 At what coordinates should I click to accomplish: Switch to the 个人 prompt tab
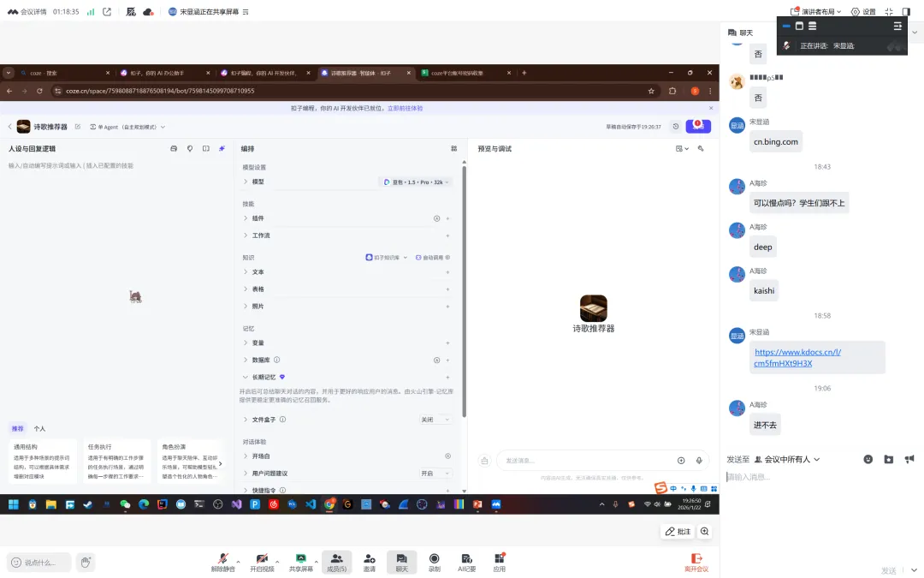(39, 429)
